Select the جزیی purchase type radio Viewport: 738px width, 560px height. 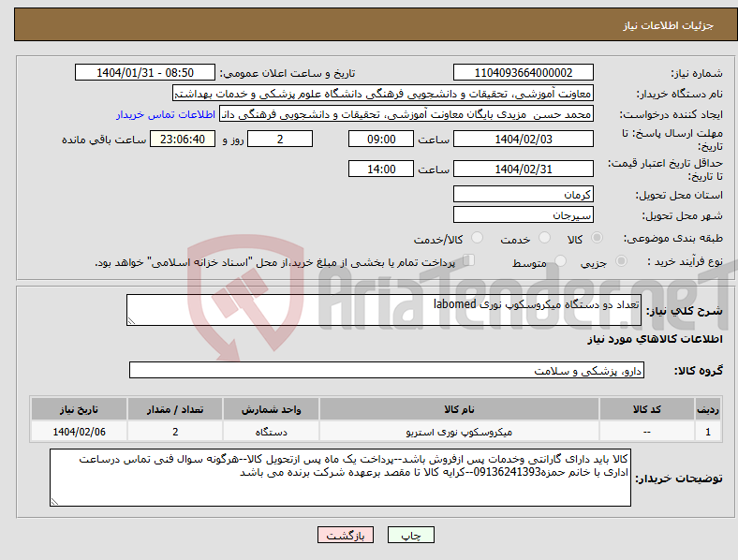[x=621, y=260]
